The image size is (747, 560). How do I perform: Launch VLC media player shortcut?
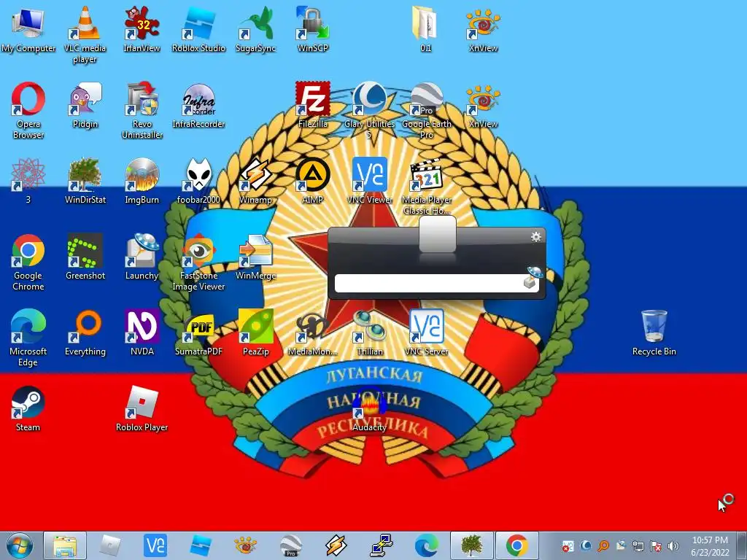coord(85,34)
